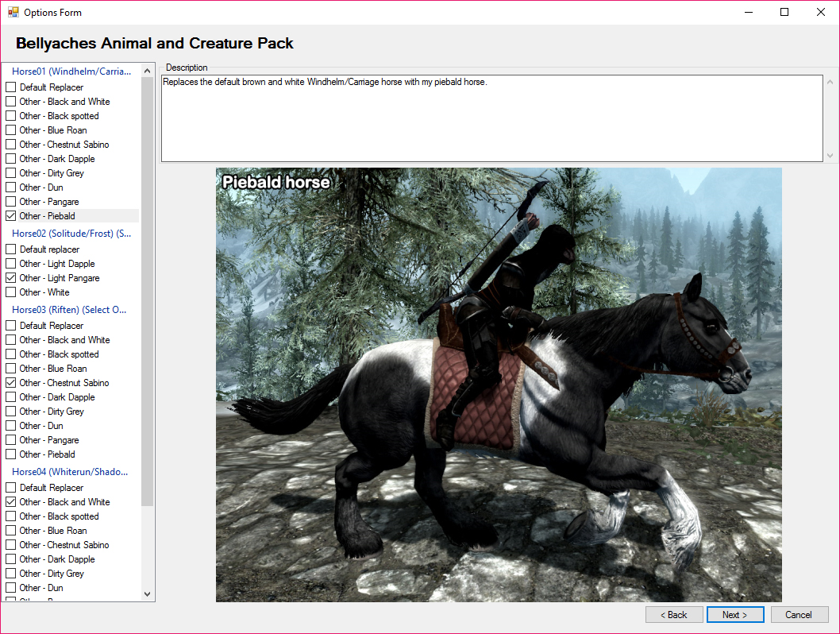Click the Horse01 (Windhelm/Carria... group header
This screenshot has width=840, height=634.
(x=71, y=72)
